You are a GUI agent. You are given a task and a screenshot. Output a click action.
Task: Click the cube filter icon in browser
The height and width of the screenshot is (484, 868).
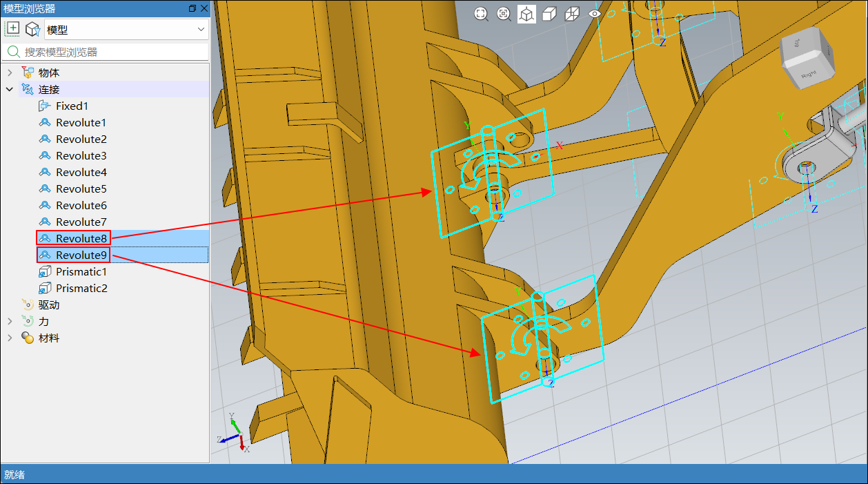point(32,29)
